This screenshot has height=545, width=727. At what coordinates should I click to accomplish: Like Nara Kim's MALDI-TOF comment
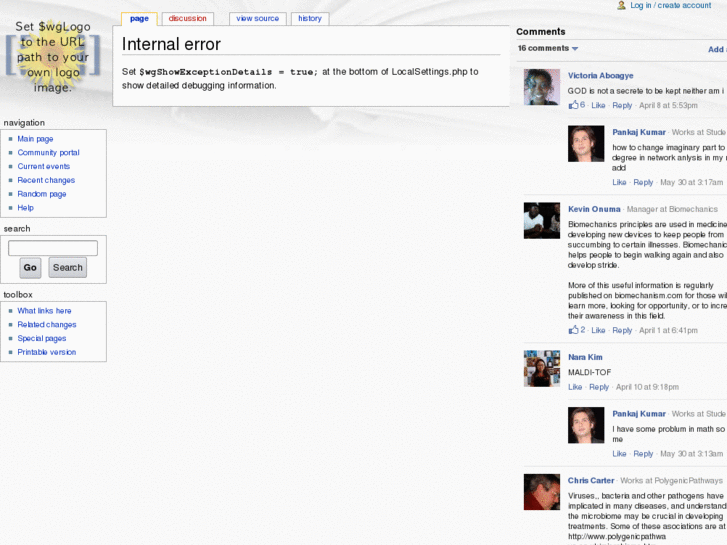click(x=575, y=387)
